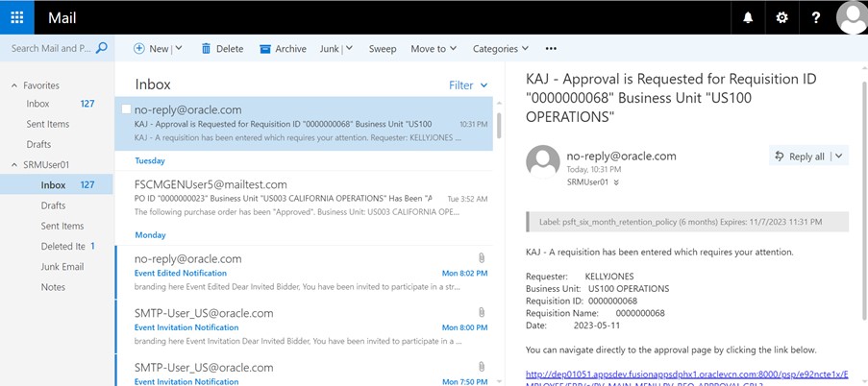This screenshot has width=868, height=386.
Task: Click in Search Mail and People field
Action: coord(51,48)
